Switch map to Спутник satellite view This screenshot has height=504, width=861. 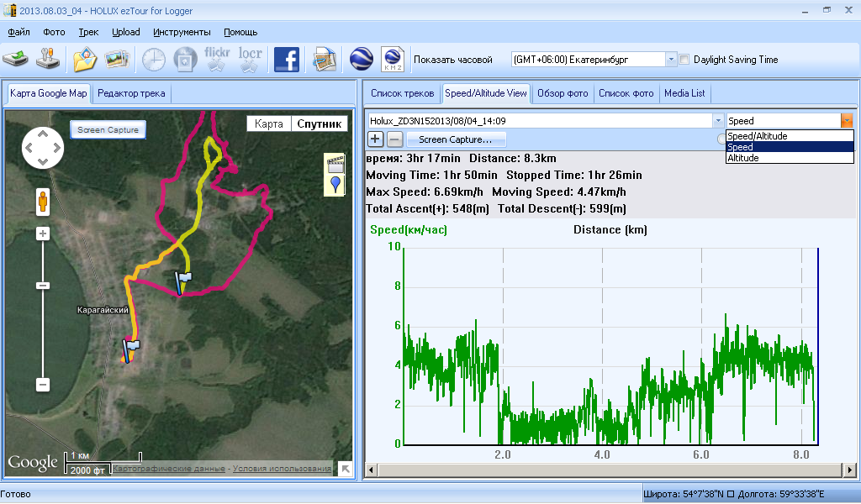319,124
